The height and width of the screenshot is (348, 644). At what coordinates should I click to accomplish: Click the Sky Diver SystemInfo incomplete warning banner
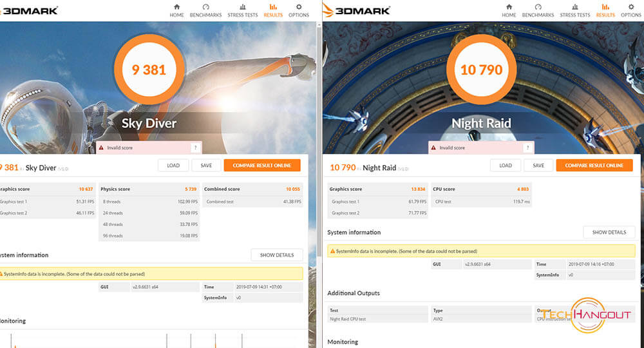(x=151, y=274)
